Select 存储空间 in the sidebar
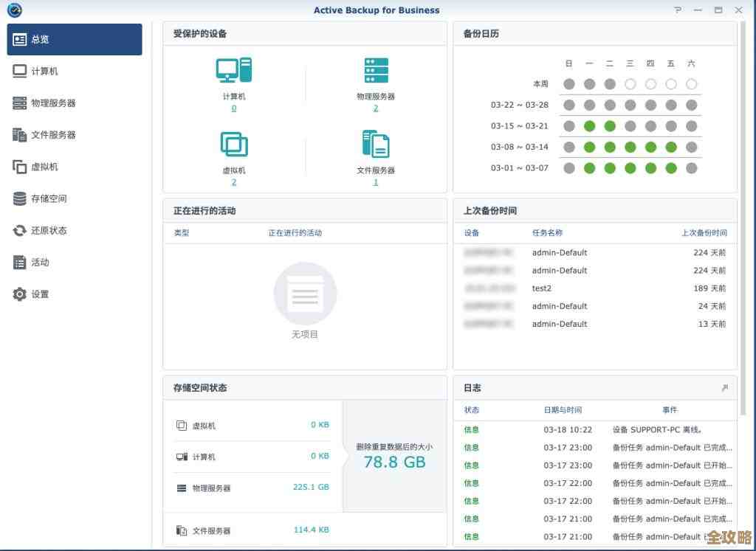Viewport: 756px width, 551px height. coord(49,198)
